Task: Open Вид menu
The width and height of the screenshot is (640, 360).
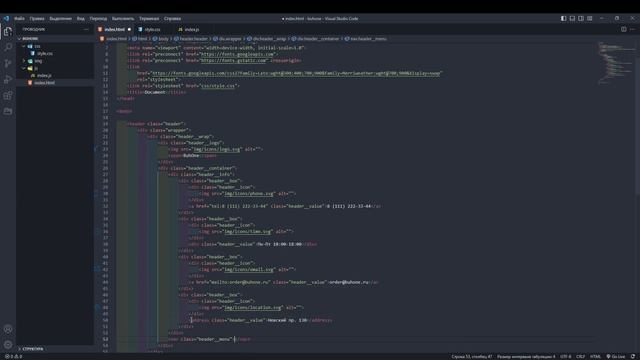Action: (x=81, y=18)
